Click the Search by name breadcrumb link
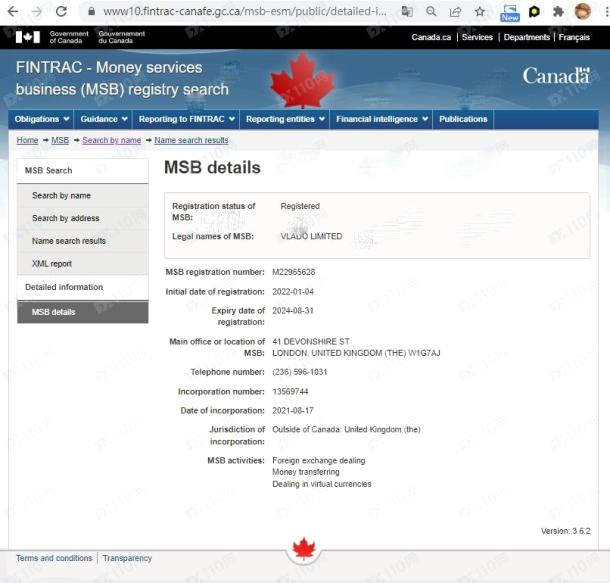Image resolution: width=610 pixels, height=583 pixels. click(x=112, y=140)
